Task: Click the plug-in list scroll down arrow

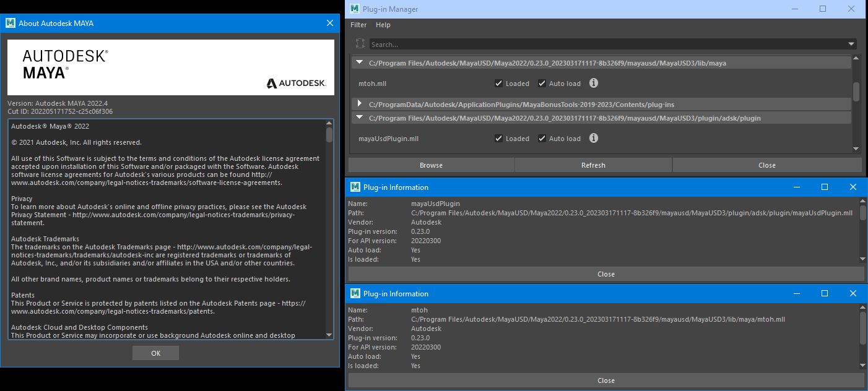Action: pyautogui.click(x=856, y=148)
